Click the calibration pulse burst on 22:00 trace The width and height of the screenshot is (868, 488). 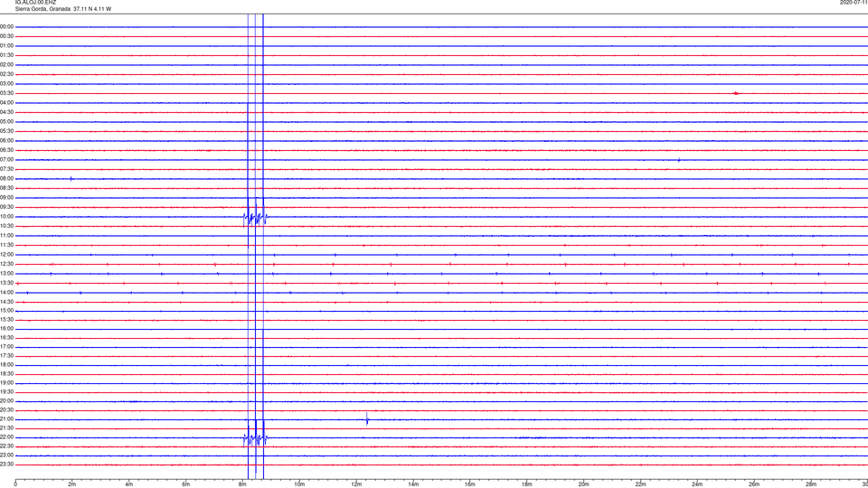[x=256, y=437]
